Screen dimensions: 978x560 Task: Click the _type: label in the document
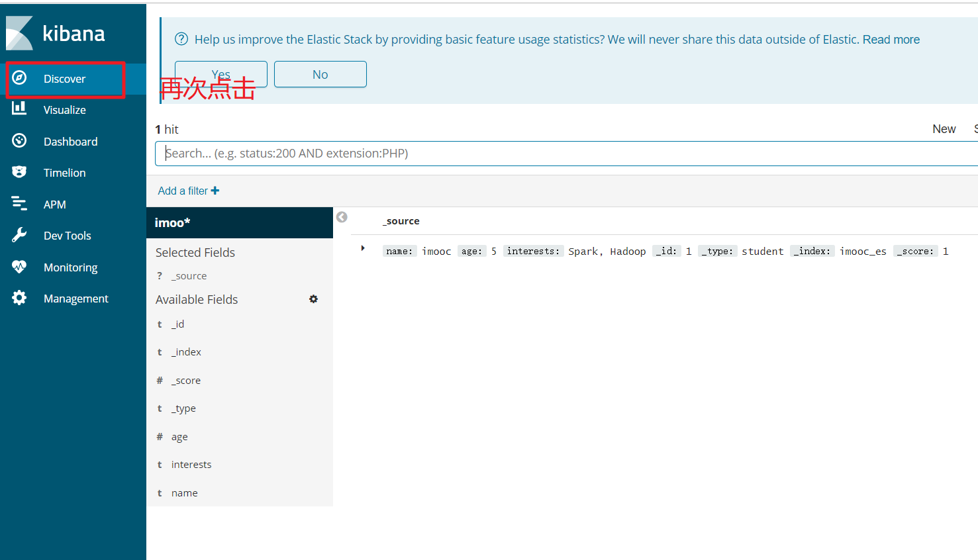(x=718, y=251)
